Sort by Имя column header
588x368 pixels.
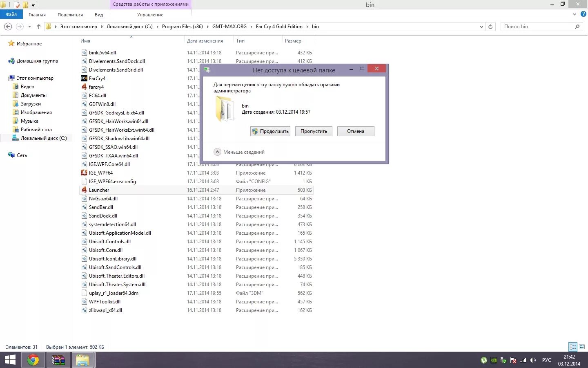click(x=85, y=41)
